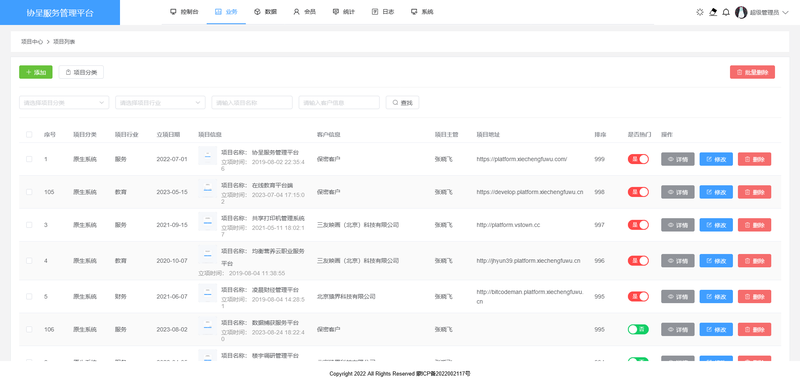The image size is (800, 386).
Task: Click 详情 for the 共享打印机管理系统 row
Action: tap(678, 225)
